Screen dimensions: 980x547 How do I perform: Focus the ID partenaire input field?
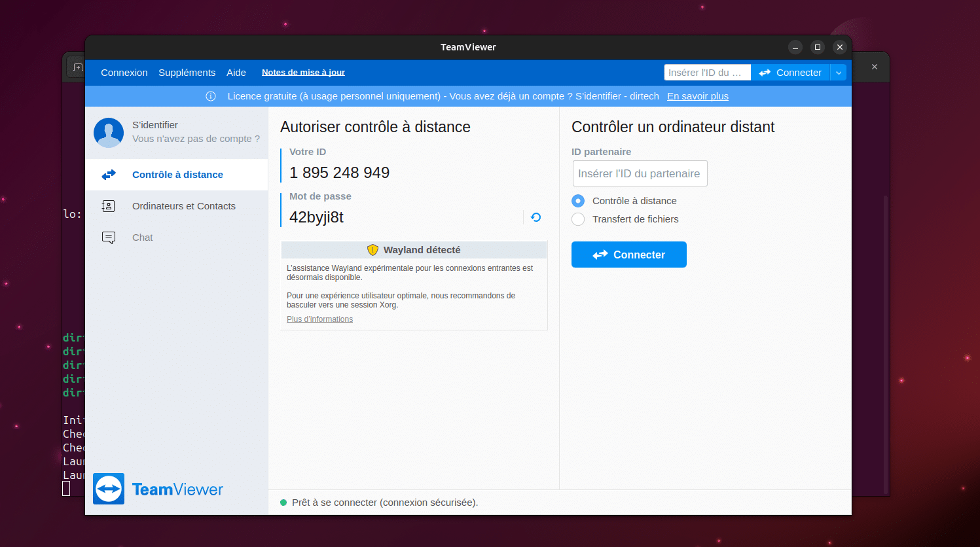click(640, 173)
